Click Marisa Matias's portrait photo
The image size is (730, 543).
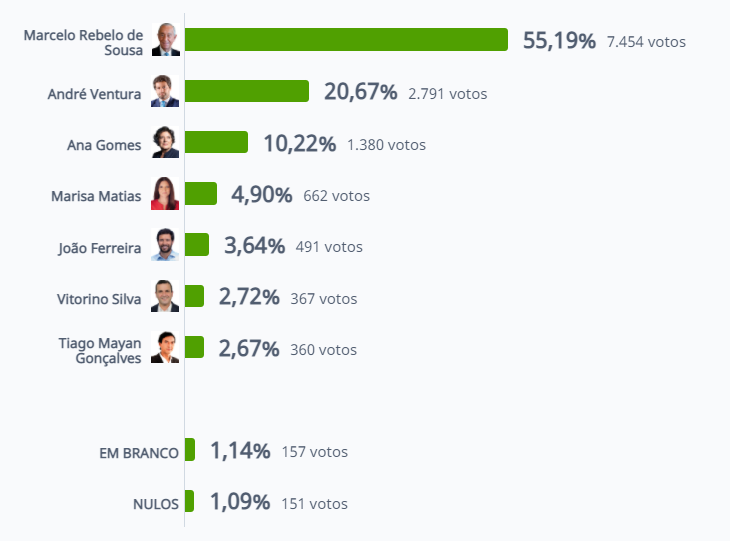pyautogui.click(x=165, y=193)
